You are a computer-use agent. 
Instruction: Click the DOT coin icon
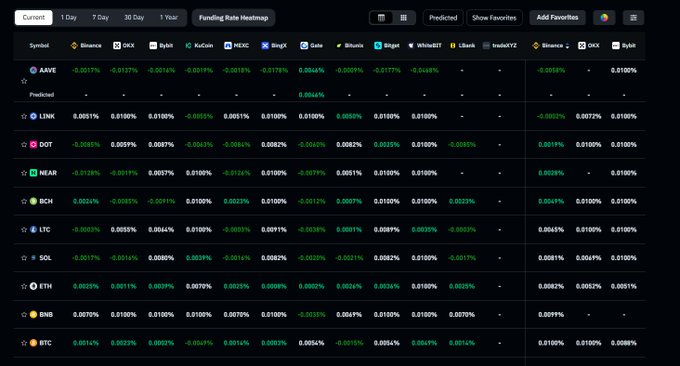[33, 144]
